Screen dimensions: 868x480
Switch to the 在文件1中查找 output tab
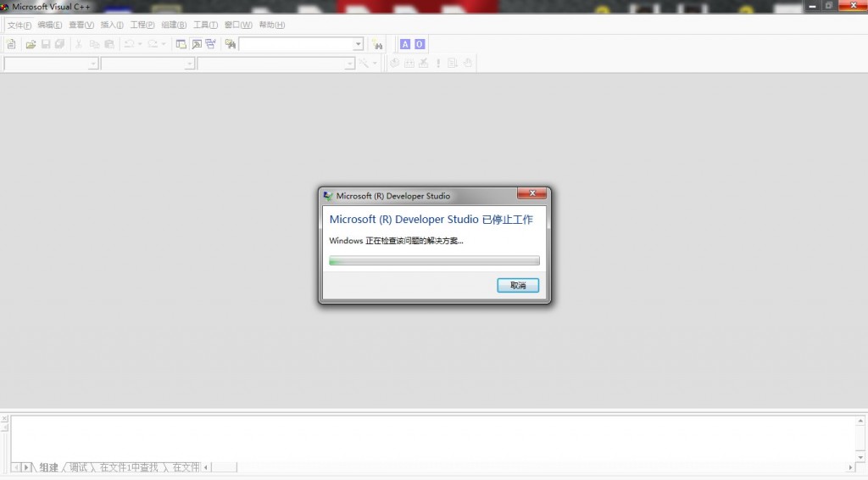[129, 467]
